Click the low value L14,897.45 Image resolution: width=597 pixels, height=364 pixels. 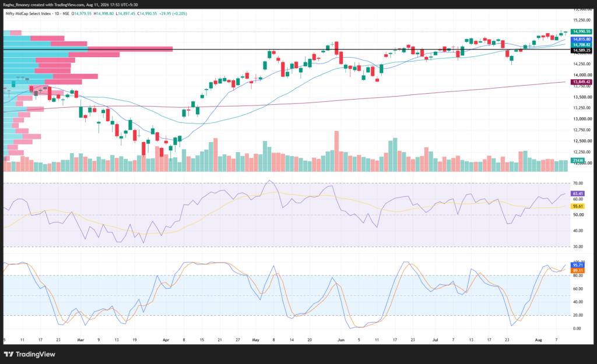126,14
